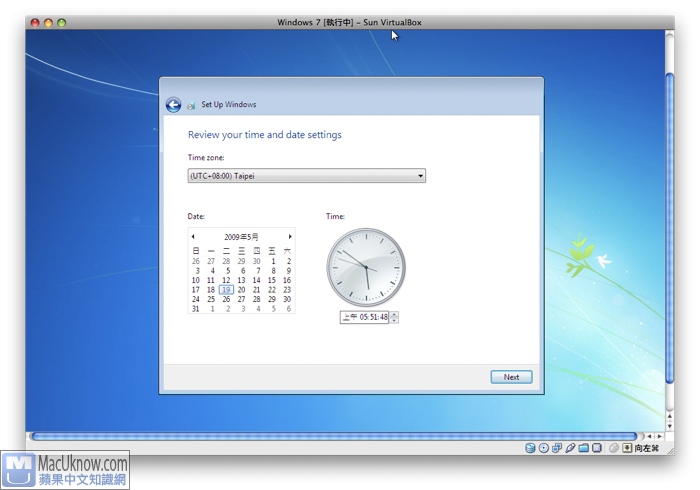The height and width of the screenshot is (490, 700).
Task: Click the analog clock face
Action: 366,267
